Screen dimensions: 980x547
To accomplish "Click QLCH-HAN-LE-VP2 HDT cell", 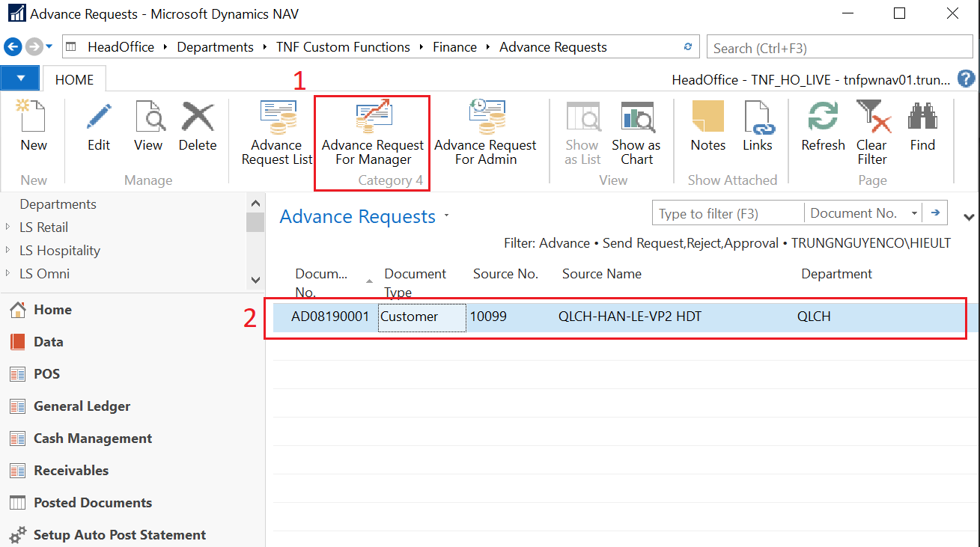I will tap(630, 317).
